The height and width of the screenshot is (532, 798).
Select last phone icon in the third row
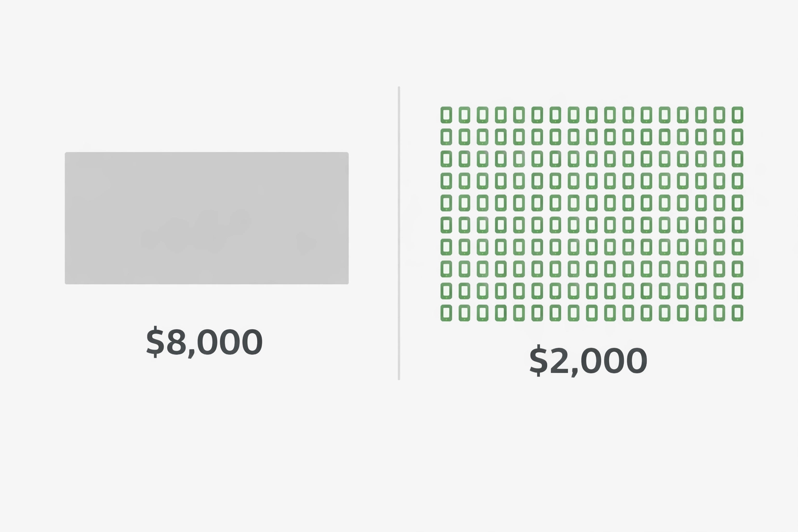[737, 158]
